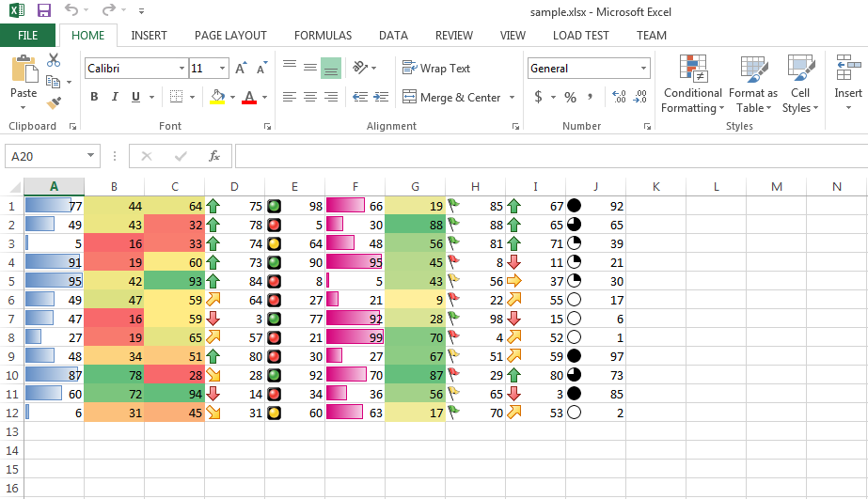
Task: Click the Format as Table icon
Action: 752,86
